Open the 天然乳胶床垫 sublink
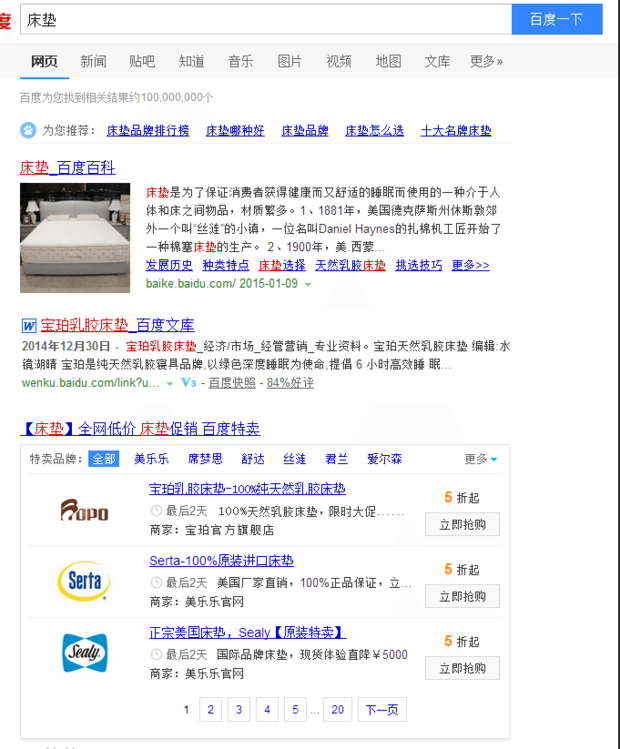 pos(350,265)
